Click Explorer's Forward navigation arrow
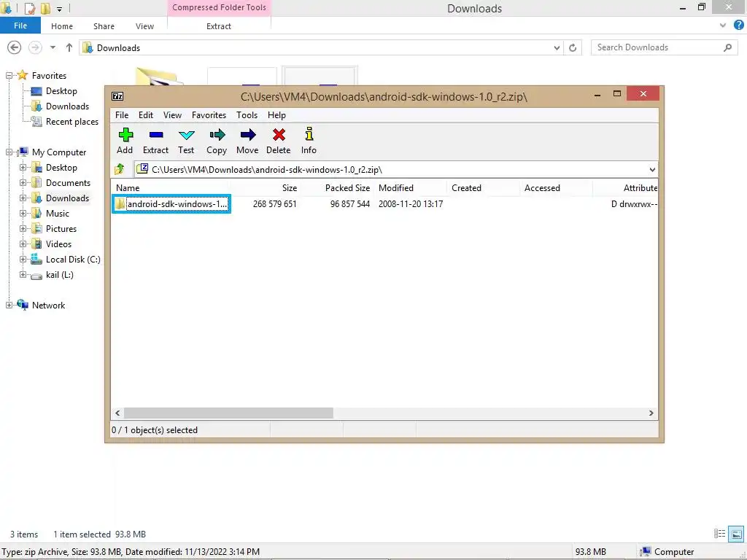747x560 pixels. click(x=35, y=47)
